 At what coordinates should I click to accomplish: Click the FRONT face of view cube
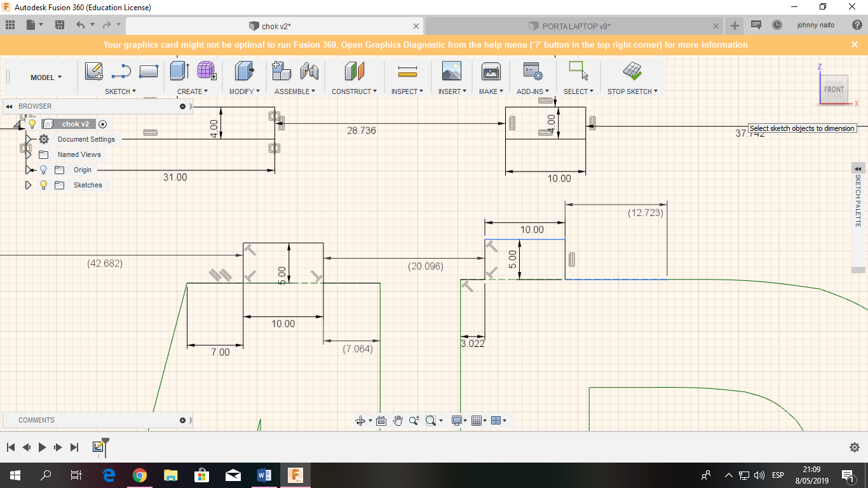tap(834, 90)
